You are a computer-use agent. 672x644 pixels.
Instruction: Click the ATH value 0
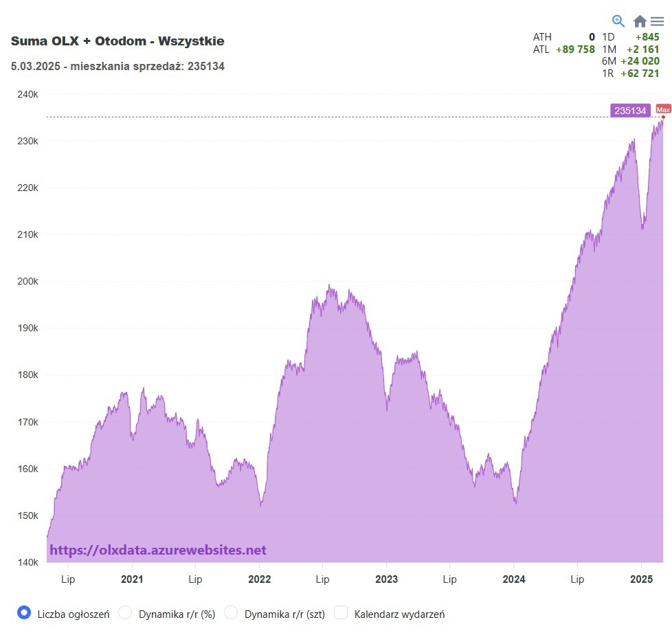591,37
